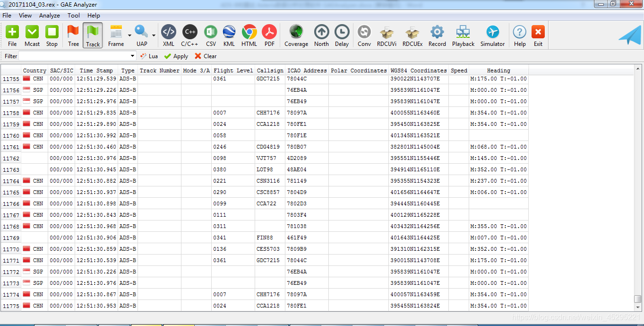644x326 pixels.
Task: Select callsign CES5703 cell
Action: (x=270, y=249)
